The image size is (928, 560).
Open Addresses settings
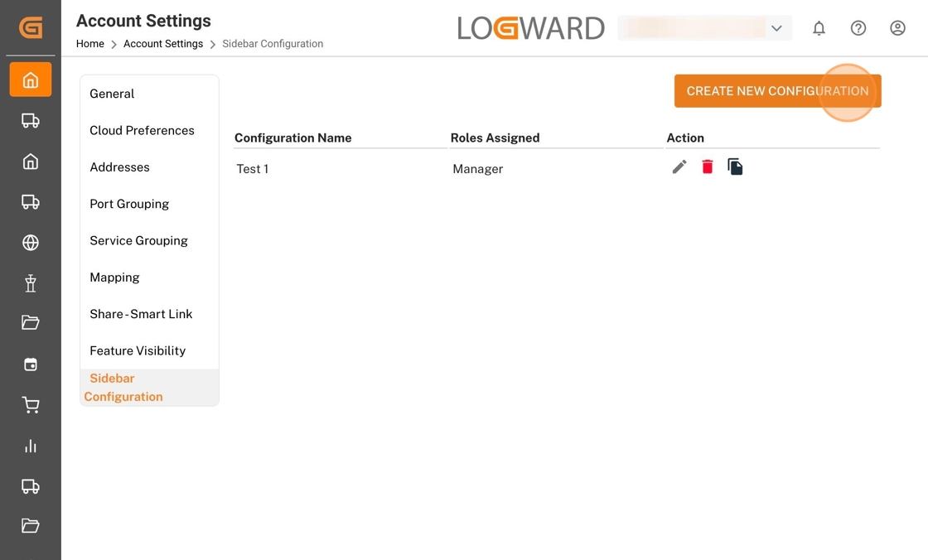tap(149, 167)
